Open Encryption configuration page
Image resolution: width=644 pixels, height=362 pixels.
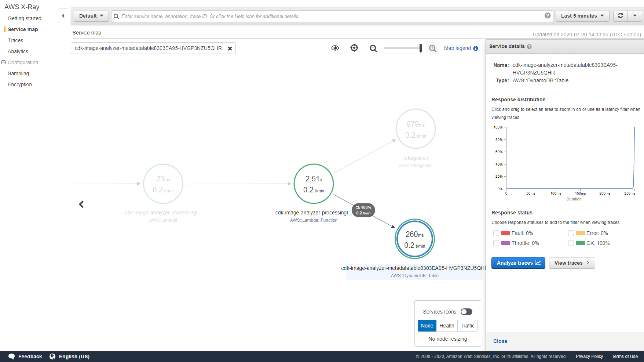[20, 84]
